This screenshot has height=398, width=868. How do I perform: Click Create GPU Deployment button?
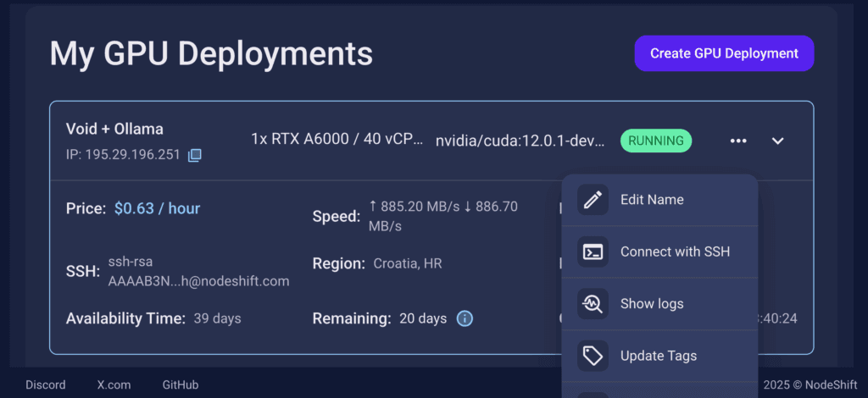[724, 53]
